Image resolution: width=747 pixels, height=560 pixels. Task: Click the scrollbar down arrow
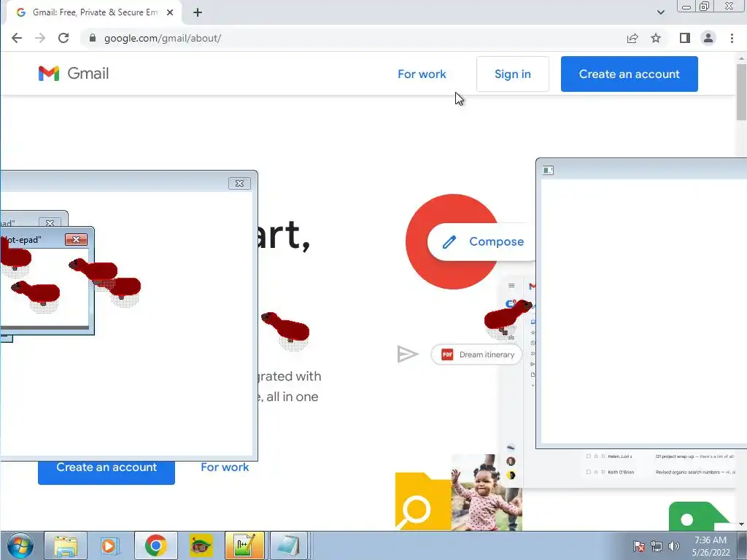coord(741,524)
